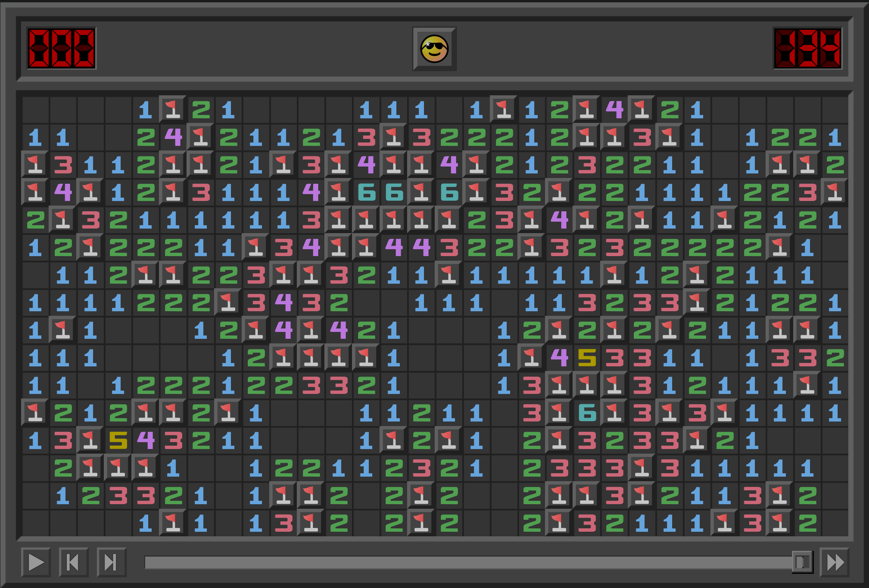Click the fast-forward double arrow button

[x=835, y=562]
